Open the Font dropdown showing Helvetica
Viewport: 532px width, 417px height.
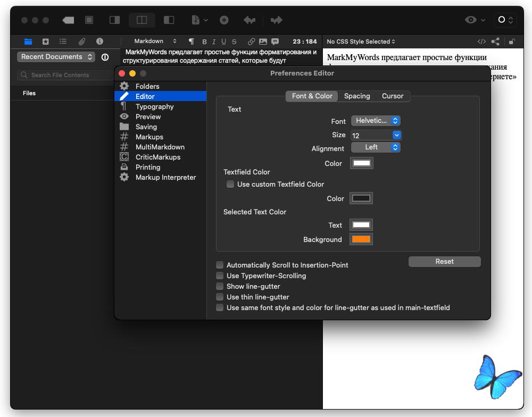(375, 121)
